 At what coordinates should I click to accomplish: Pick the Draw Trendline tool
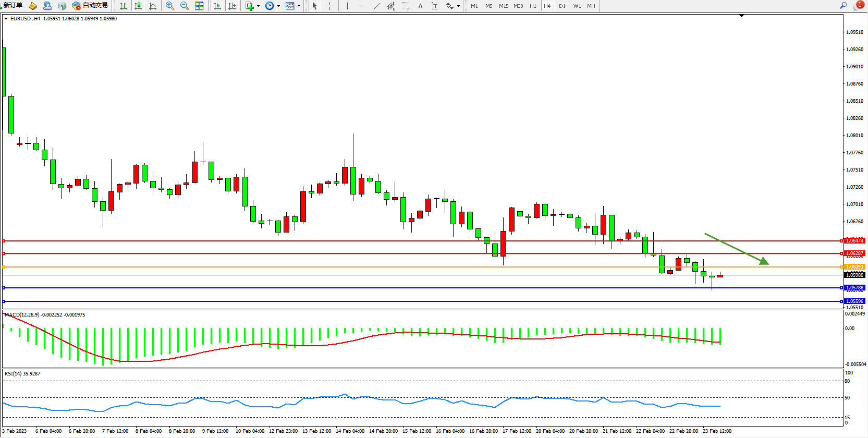tap(377, 6)
